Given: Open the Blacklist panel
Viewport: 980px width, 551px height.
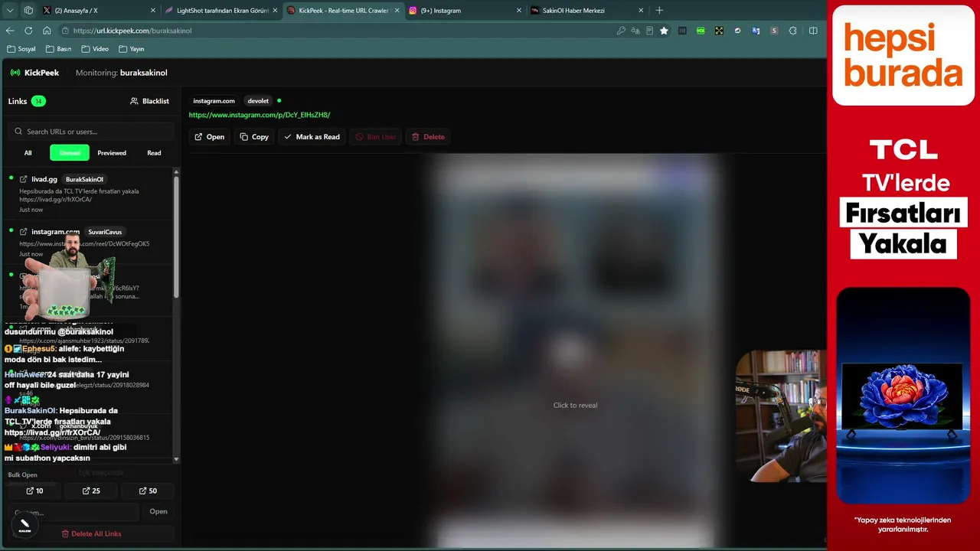Looking at the screenshot, I should point(149,101).
